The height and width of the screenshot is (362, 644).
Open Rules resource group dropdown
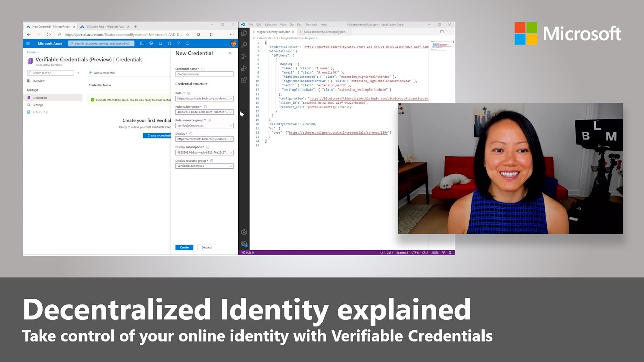click(x=204, y=125)
